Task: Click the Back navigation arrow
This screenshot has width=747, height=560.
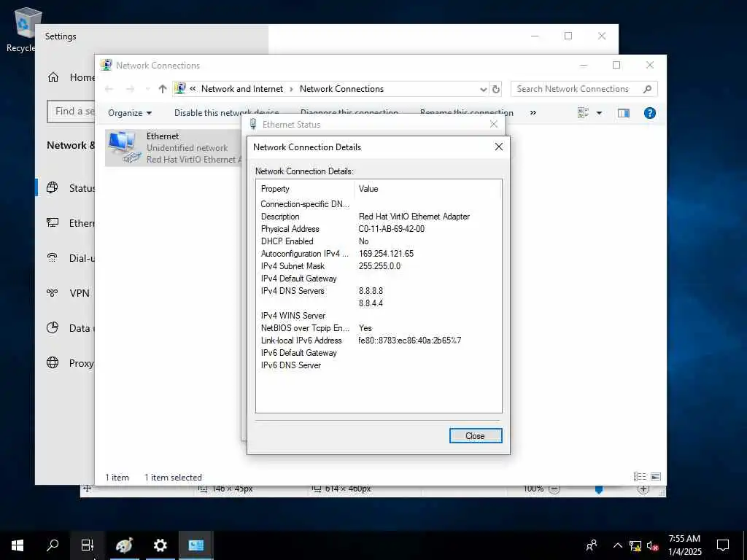Action: click(109, 89)
